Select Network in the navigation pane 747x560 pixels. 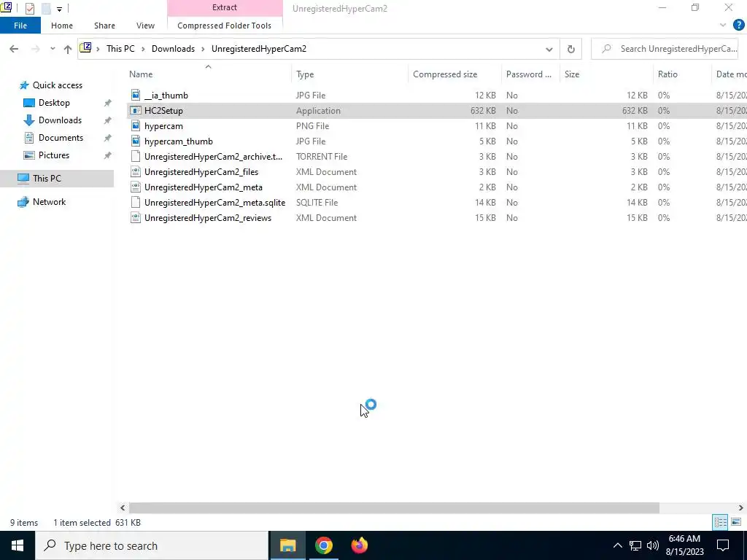pyautogui.click(x=49, y=202)
